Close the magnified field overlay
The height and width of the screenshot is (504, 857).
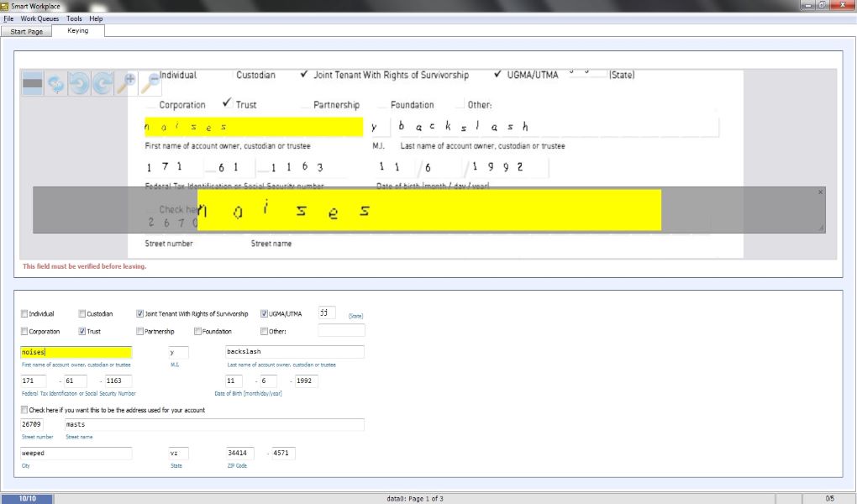pos(821,192)
